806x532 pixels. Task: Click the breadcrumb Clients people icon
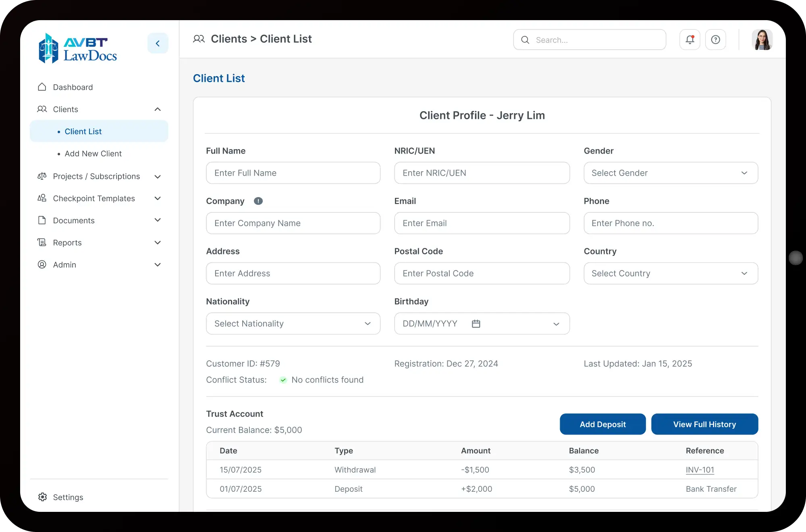tap(199, 39)
